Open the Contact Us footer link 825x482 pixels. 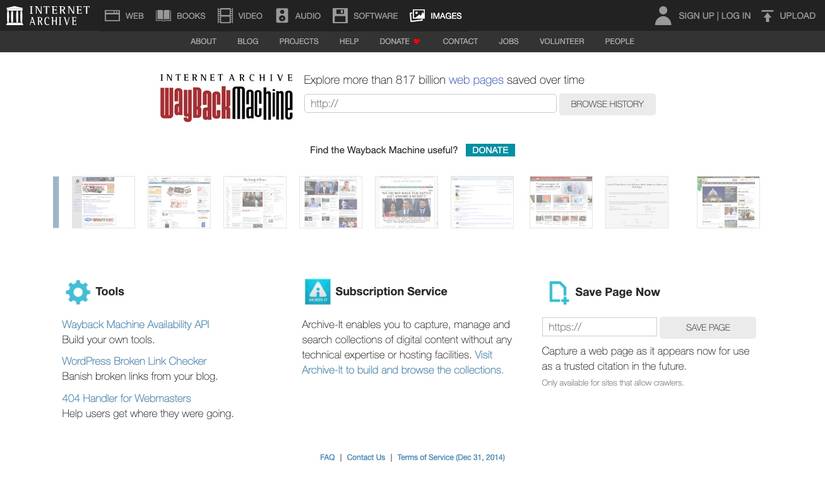tap(366, 457)
